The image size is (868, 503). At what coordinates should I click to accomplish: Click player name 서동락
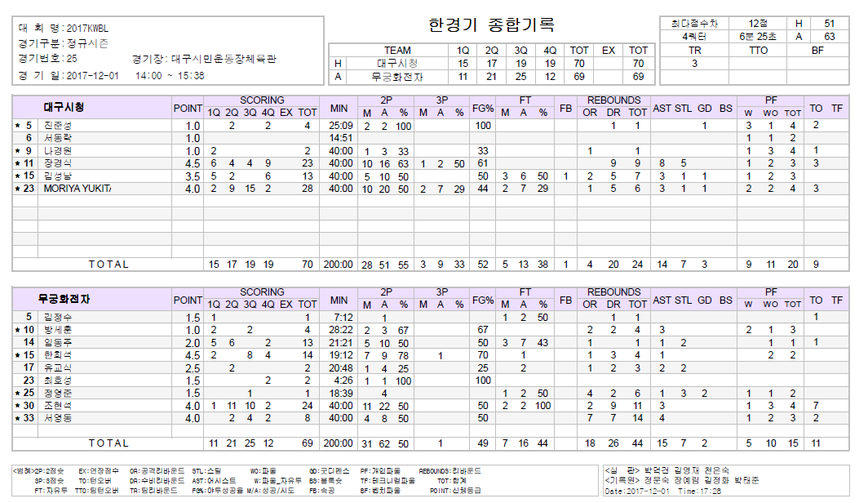(58, 138)
